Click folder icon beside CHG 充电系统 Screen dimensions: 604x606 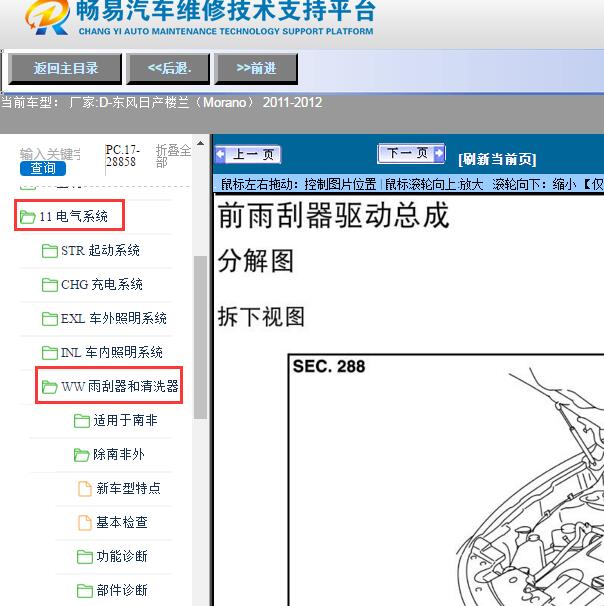49,285
